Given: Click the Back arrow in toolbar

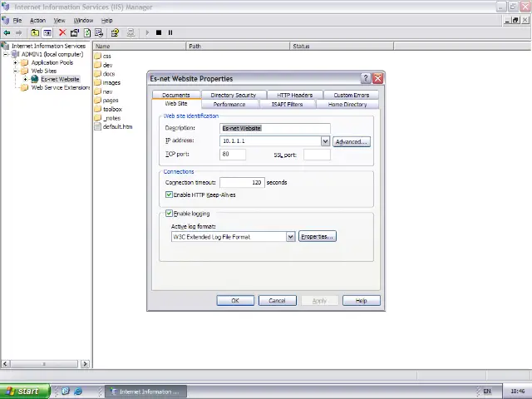Looking at the screenshot, I should [x=7, y=32].
